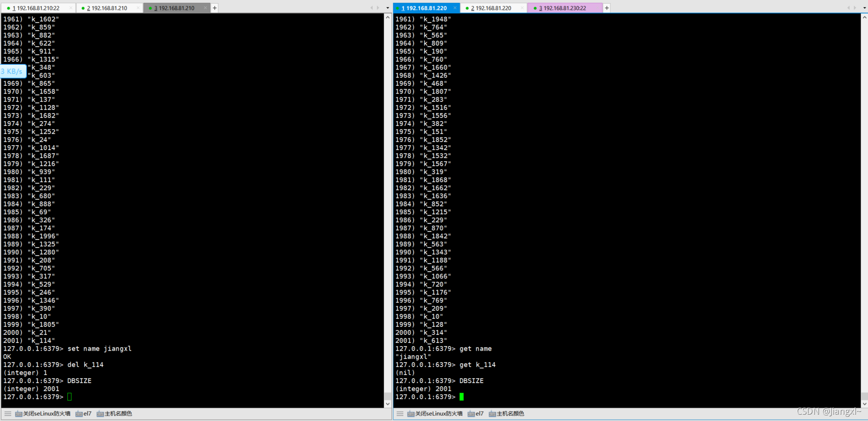Close tab 1 192.168.81.210:22 in left pane
The width and height of the screenshot is (868, 421).
click(x=71, y=8)
